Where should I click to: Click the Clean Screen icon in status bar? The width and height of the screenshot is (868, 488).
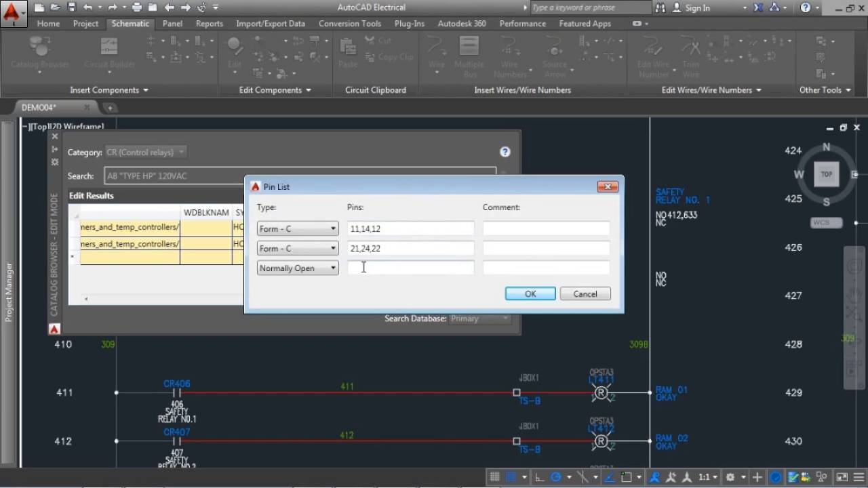pyautogui.click(x=842, y=477)
